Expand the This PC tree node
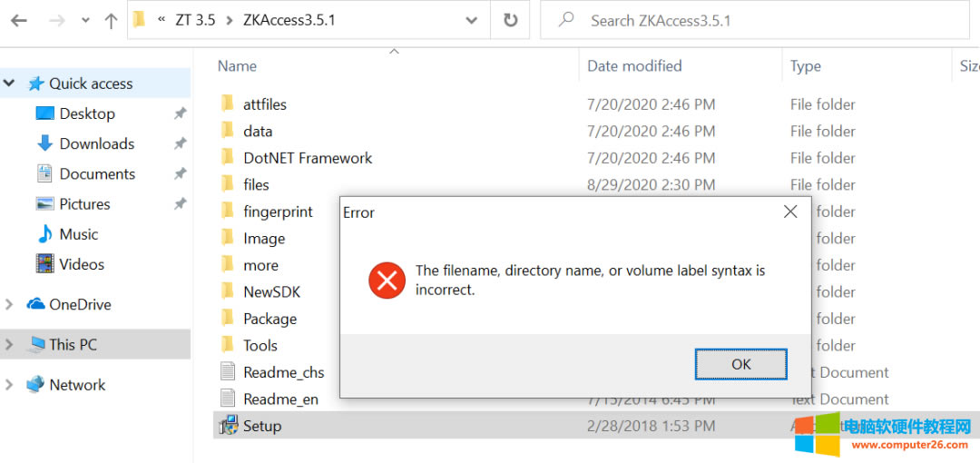Image resolution: width=980 pixels, height=463 pixels. tap(10, 344)
